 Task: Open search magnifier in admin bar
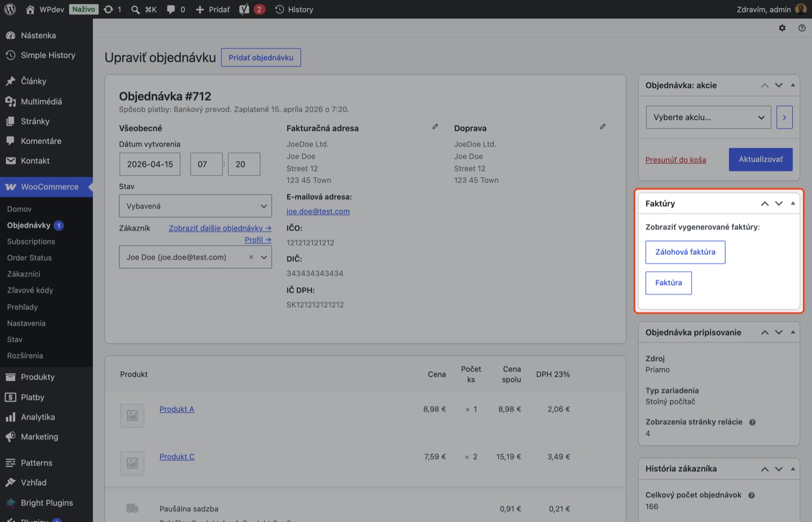135,9
